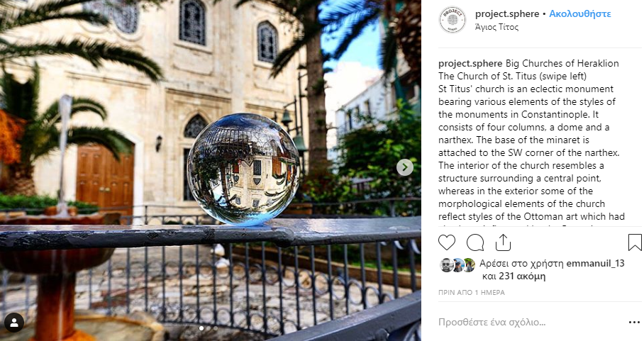The image size is (644, 341).
Task: Open the Άγιος Τίτος location link
Action: (x=496, y=27)
